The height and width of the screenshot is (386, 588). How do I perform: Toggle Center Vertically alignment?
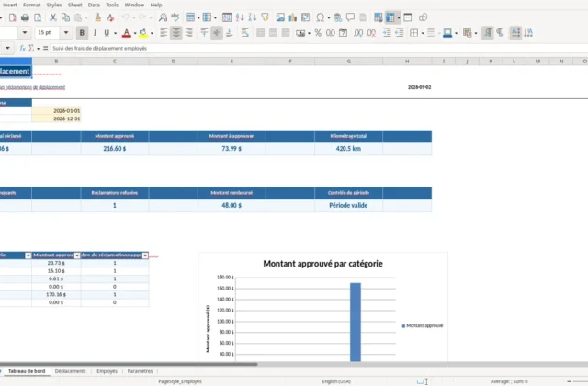click(x=217, y=33)
